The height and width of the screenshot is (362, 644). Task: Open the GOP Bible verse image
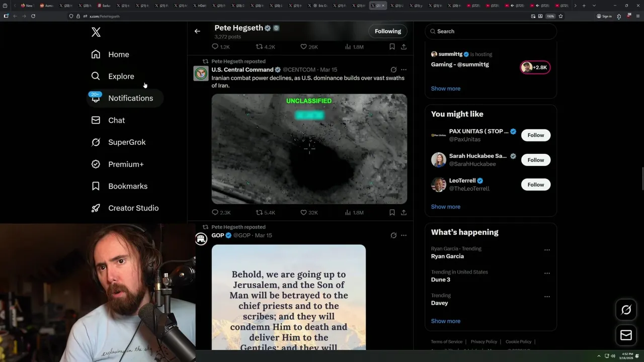point(289,297)
